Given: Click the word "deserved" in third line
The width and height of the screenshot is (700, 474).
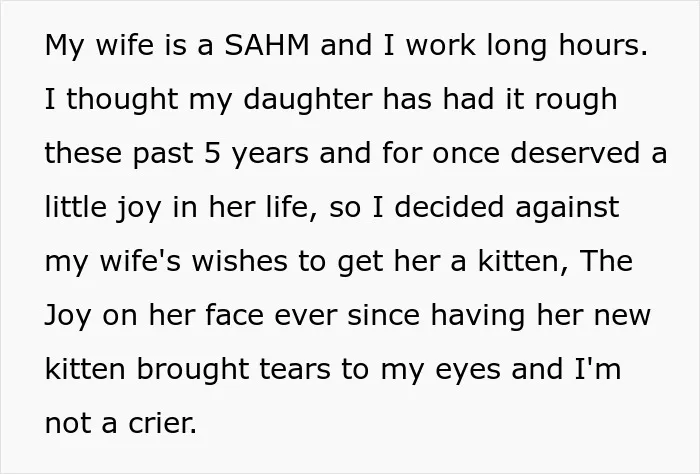Looking at the screenshot, I should pyautogui.click(x=575, y=153).
